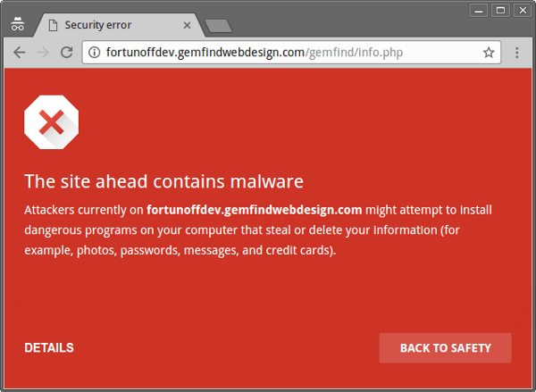View site information icon in address bar
The image size is (536, 392).
click(94, 53)
